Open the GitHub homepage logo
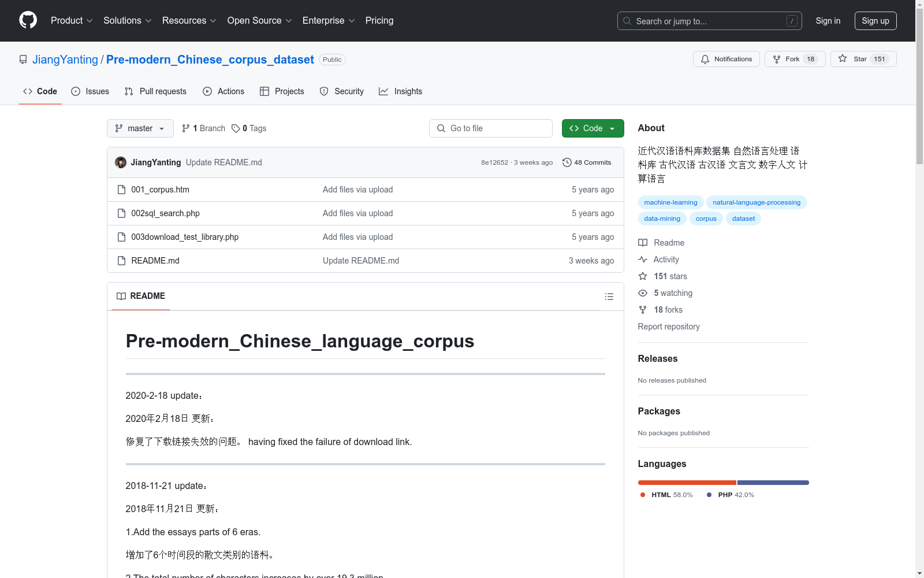Image resolution: width=924 pixels, height=578 pixels. [x=28, y=20]
